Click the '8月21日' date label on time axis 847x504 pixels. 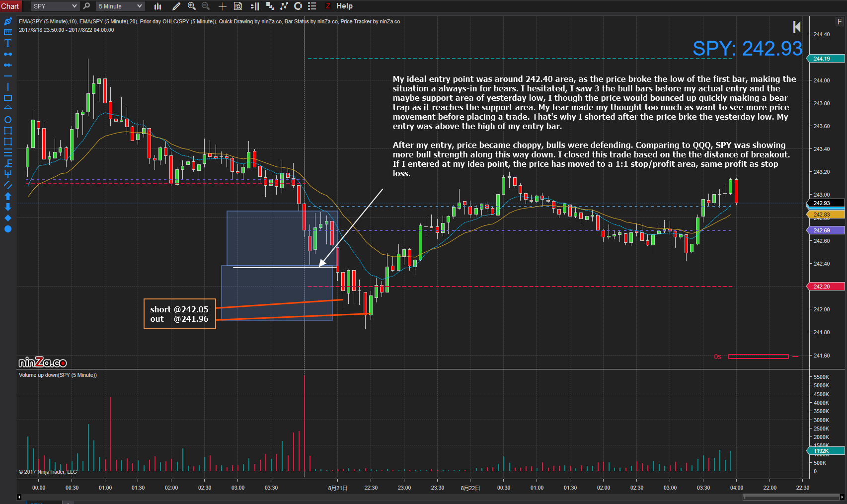[x=338, y=488]
